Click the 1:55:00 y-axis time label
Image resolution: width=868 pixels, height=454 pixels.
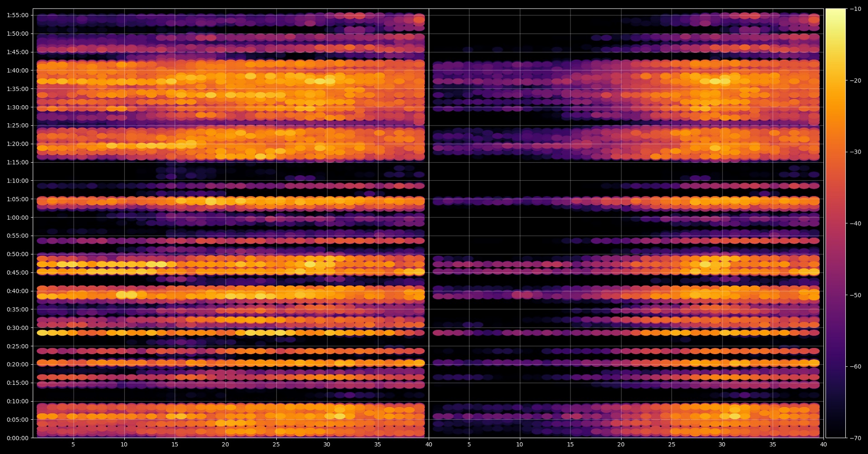[x=18, y=15]
